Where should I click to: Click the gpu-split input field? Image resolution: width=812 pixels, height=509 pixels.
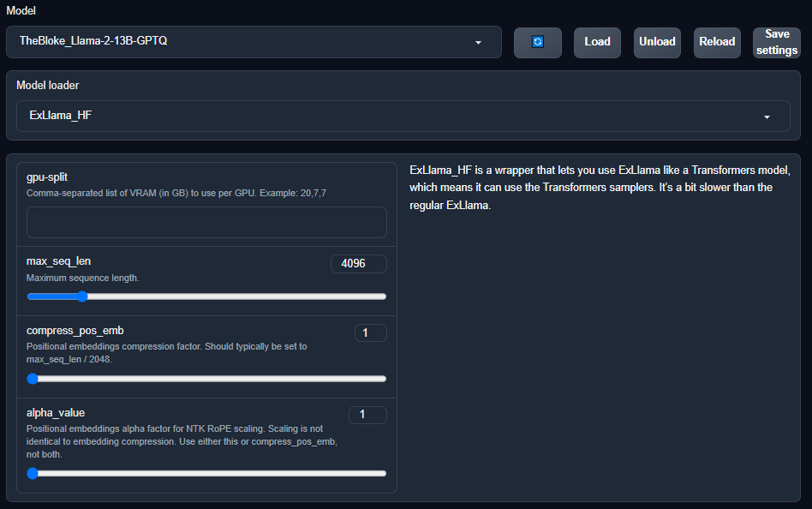click(x=206, y=222)
